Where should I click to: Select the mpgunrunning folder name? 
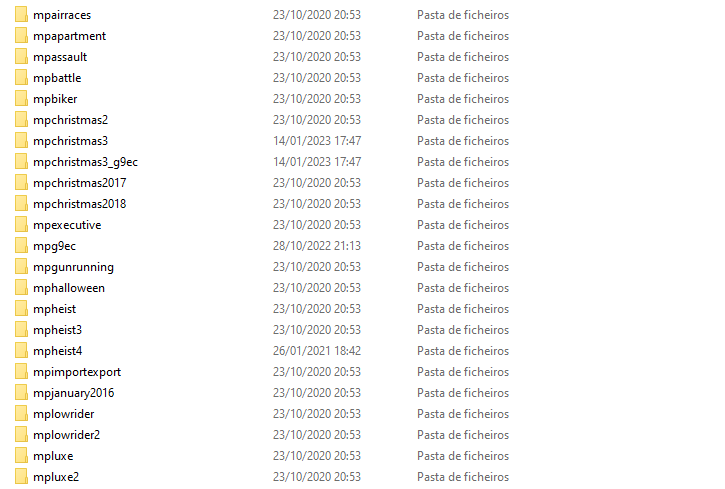pyautogui.click(x=73, y=267)
